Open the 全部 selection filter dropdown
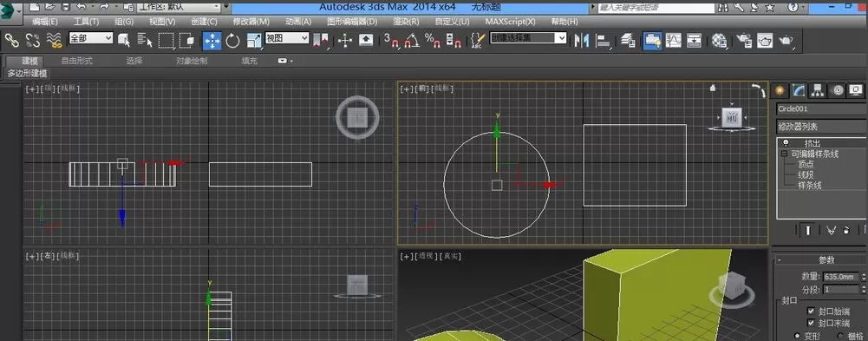 pyautogui.click(x=91, y=38)
